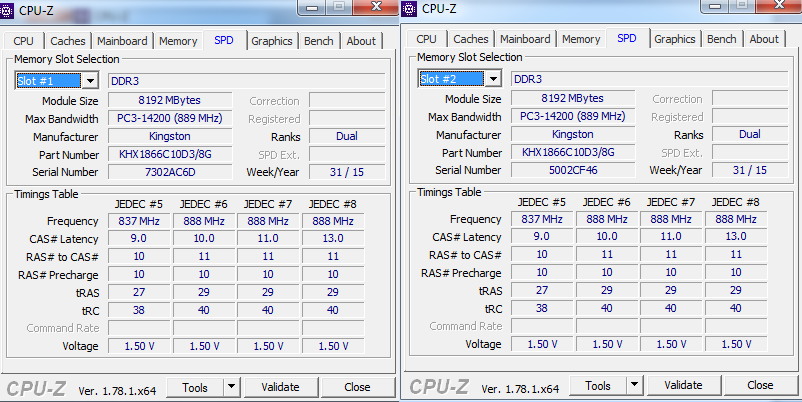Click JEDEC #6 frequency 888 MHz in right window

tap(607, 219)
